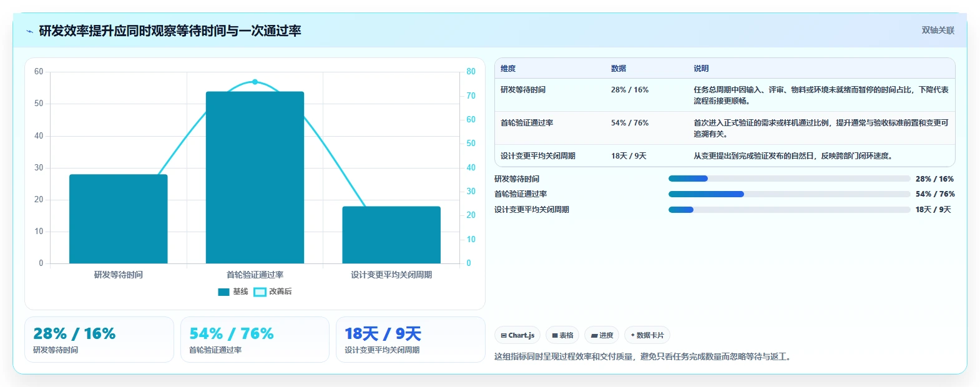The image size is (980, 387).
Task: Click the description starting 首次进入正式验证
Action: click(x=821, y=128)
